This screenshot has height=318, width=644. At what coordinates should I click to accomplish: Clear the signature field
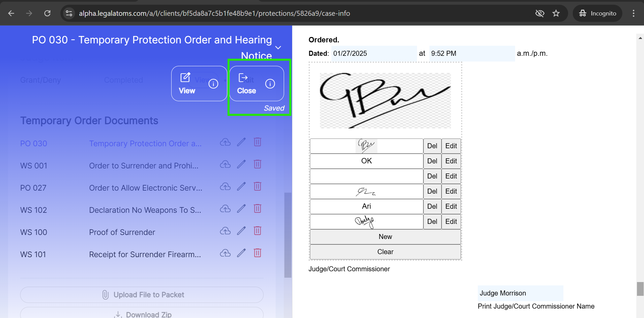pos(385,252)
